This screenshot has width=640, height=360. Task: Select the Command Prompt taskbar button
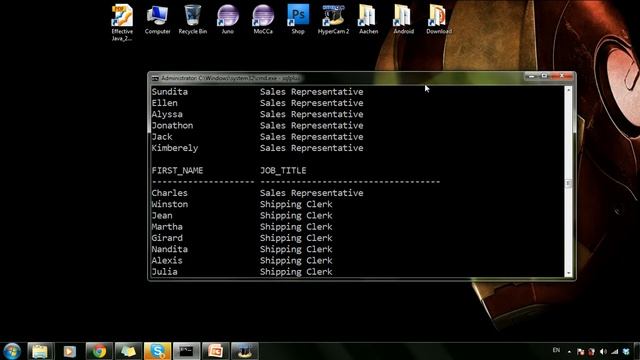point(187,351)
